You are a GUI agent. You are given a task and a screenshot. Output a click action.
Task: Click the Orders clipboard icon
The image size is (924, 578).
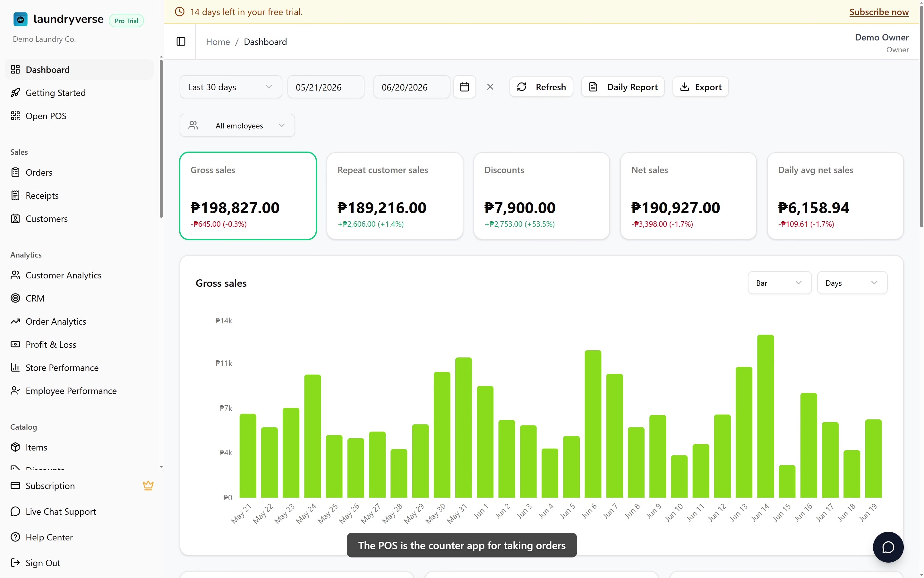point(15,172)
